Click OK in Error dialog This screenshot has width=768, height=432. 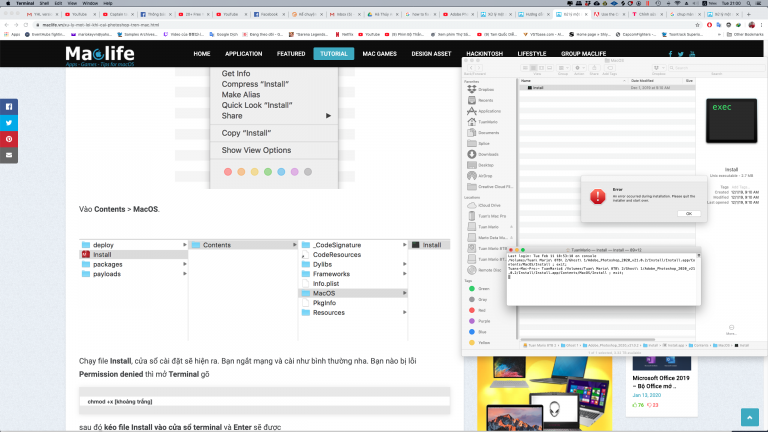(689, 214)
